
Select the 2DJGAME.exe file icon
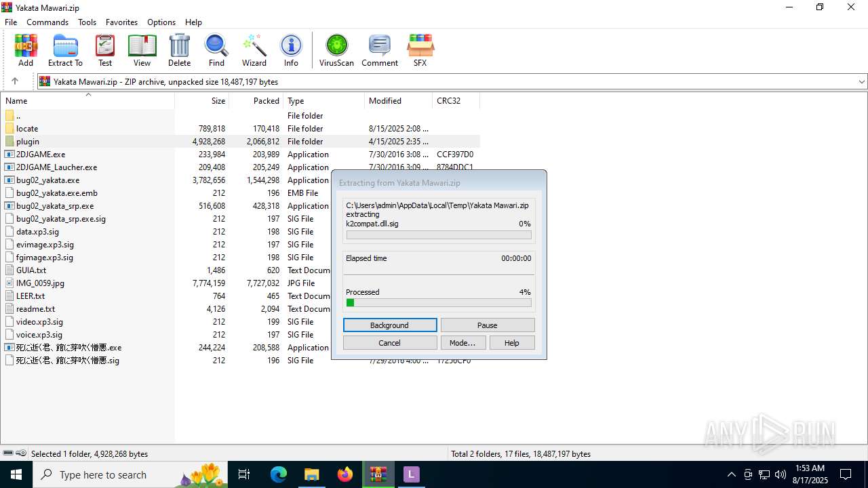coord(9,154)
